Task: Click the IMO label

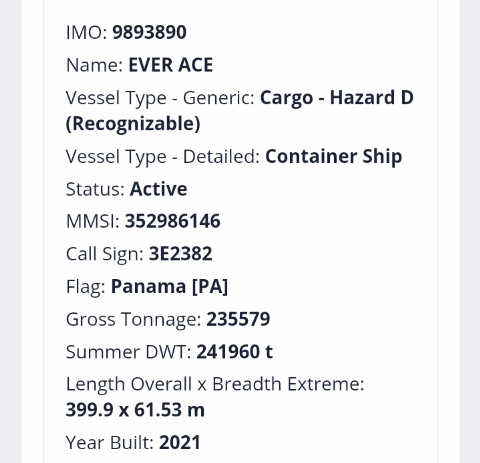Action: point(86,32)
